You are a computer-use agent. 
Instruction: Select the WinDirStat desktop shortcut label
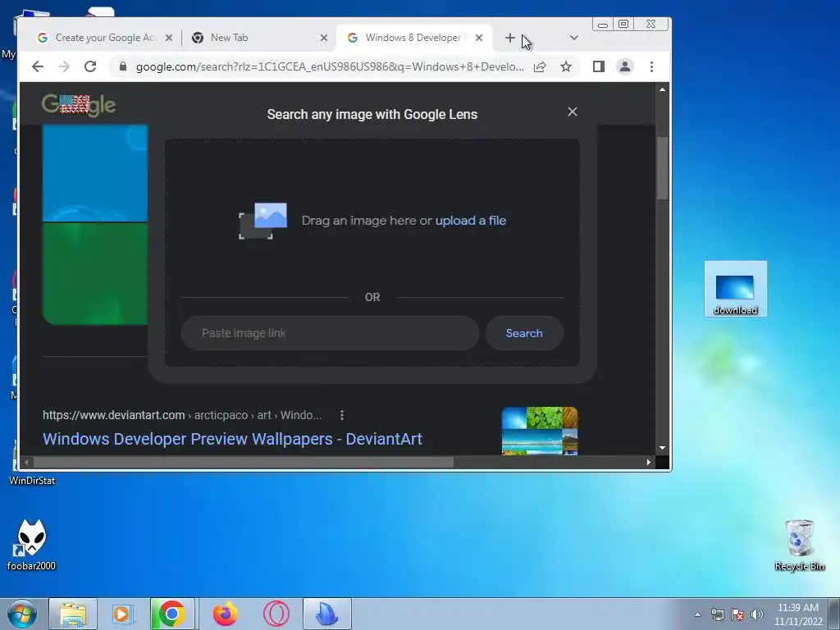pyautogui.click(x=32, y=481)
